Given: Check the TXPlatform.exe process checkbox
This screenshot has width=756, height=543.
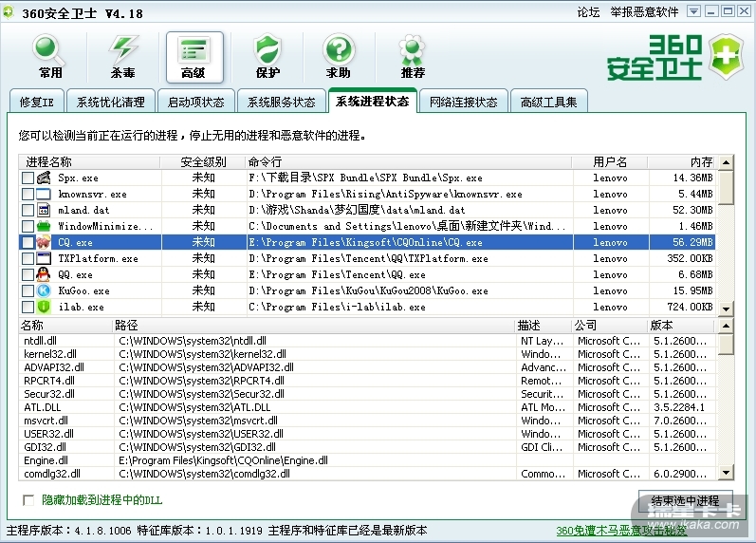Looking at the screenshot, I should (28, 259).
